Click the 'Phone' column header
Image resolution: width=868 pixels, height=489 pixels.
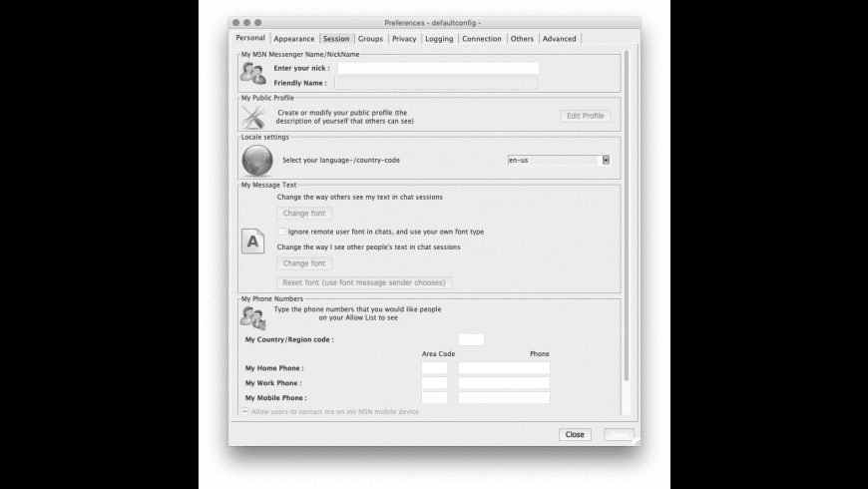tap(540, 354)
